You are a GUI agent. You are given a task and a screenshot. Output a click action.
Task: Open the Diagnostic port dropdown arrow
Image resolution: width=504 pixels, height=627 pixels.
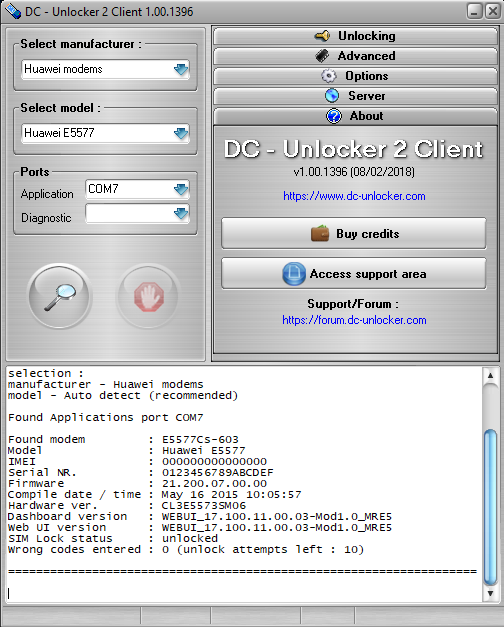(x=181, y=214)
